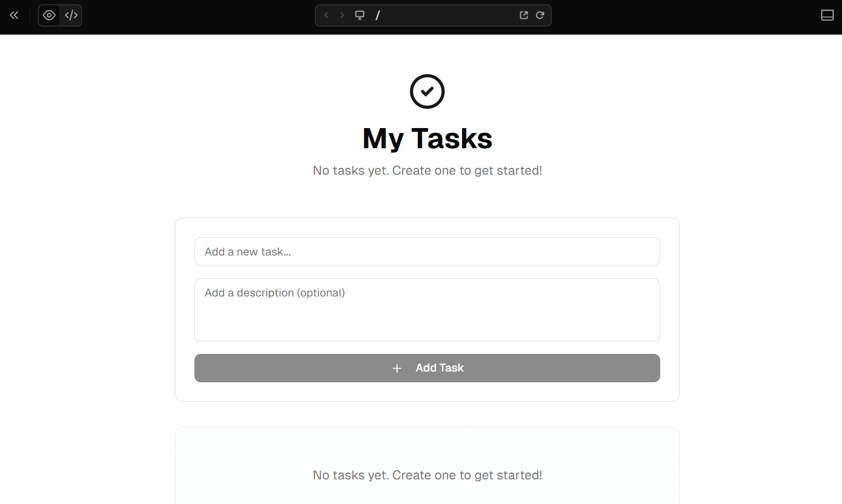
Task: Click the plus icon on Add Task
Action: pyautogui.click(x=397, y=368)
